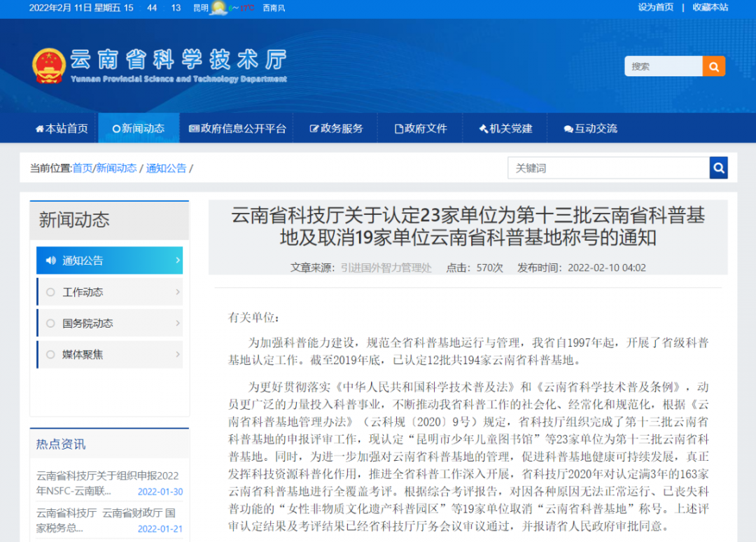
Task: Select 通知公告 in the sidebar menu
Action: point(110,260)
